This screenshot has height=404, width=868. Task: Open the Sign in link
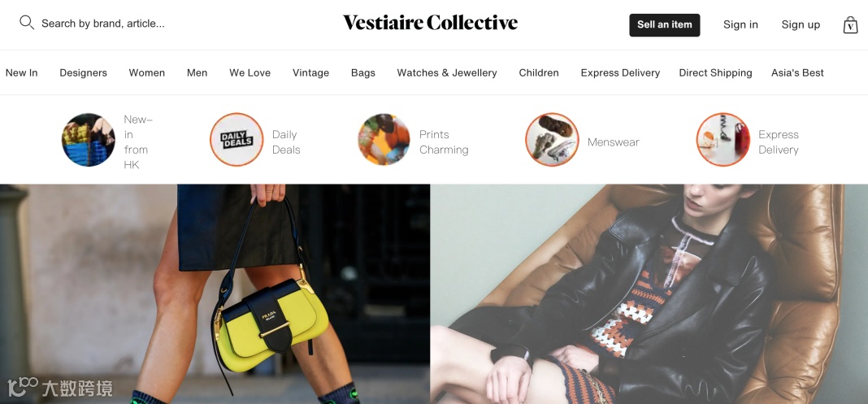point(740,25)
